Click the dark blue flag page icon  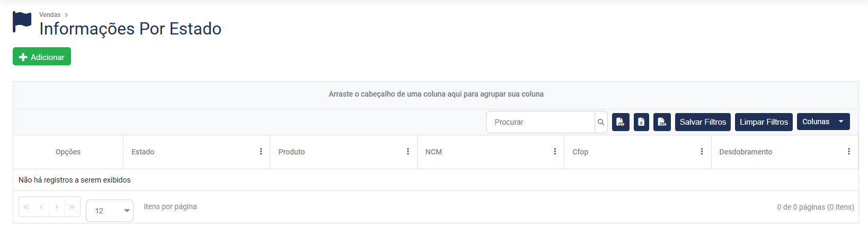tap(22, 22)
